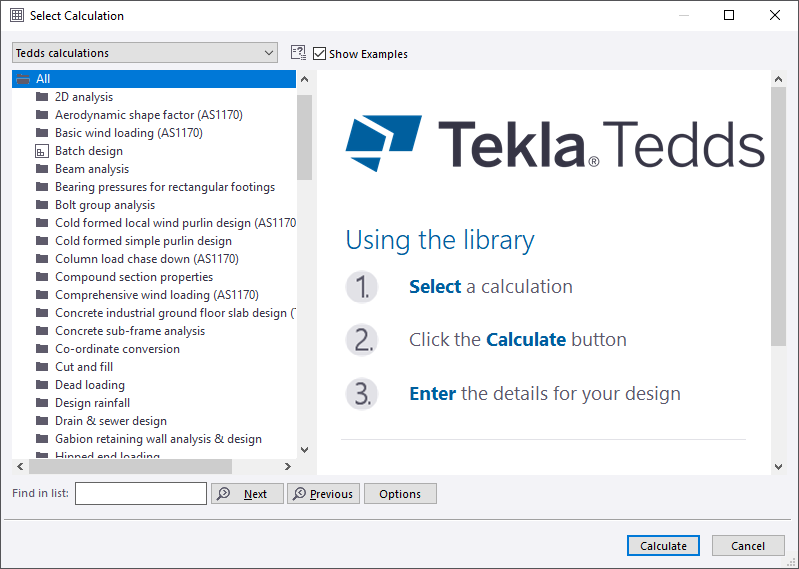
Task: Click folder icon next to Bolt group analysis
Action: point(42,205)
